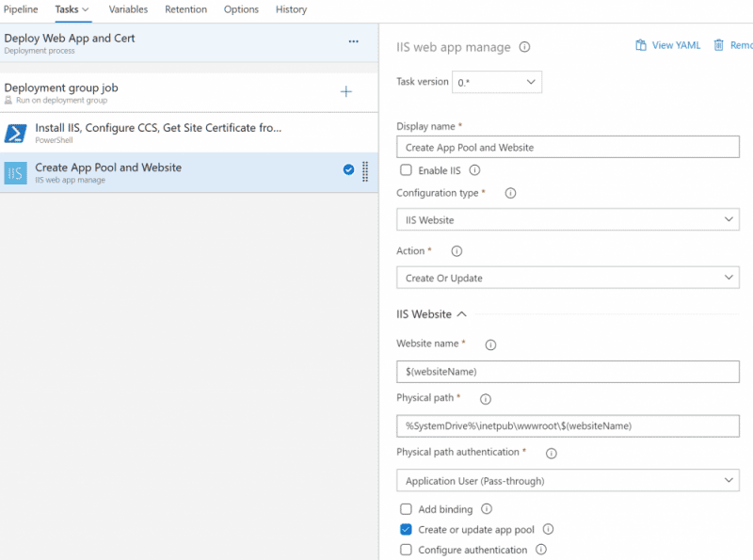Open the Physical path authentication dropdown
Screen dimensions: 753x560
point(568,480)
